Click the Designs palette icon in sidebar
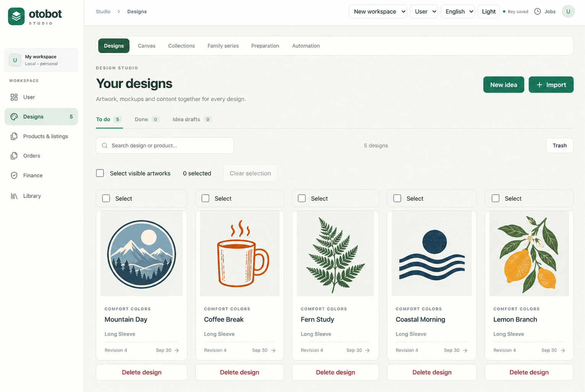Image resolution: width=585 pixels, height=392 pixels. 14,117
